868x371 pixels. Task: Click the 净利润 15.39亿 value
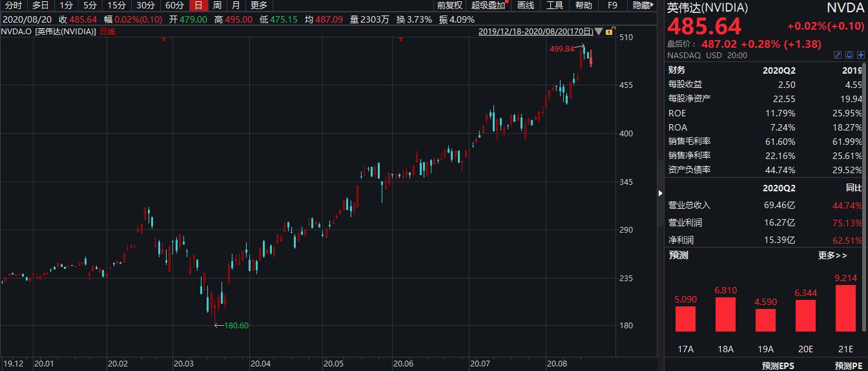pyautogui.click(x=780, y=240)
